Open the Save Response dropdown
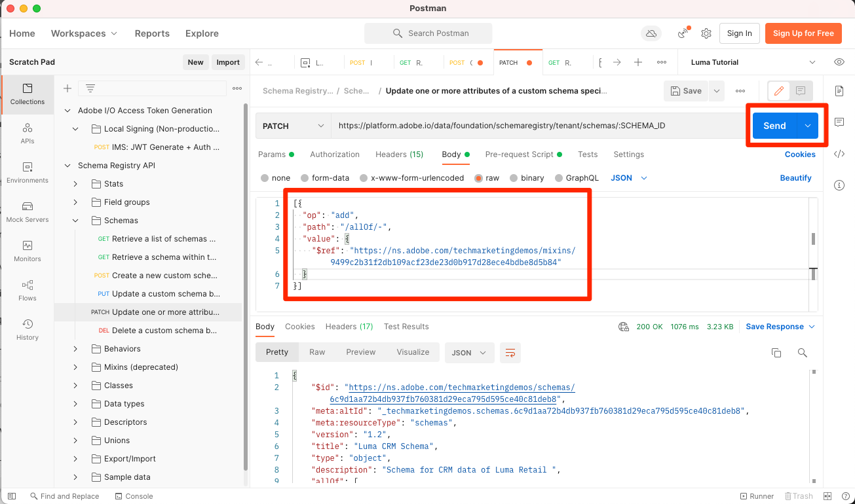The height and width of the screenshot is (504, 855). [x=780, y=327]
